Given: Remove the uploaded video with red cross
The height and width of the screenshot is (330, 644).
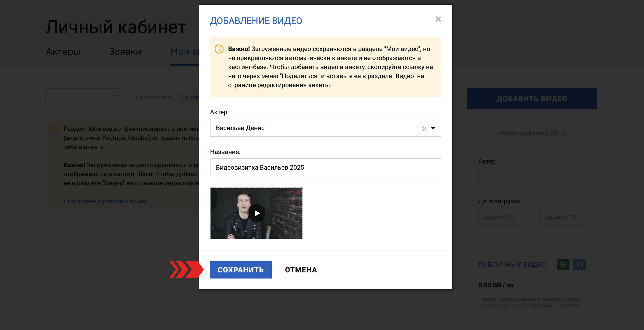Looking at the screenshot, I should point(298,192).
